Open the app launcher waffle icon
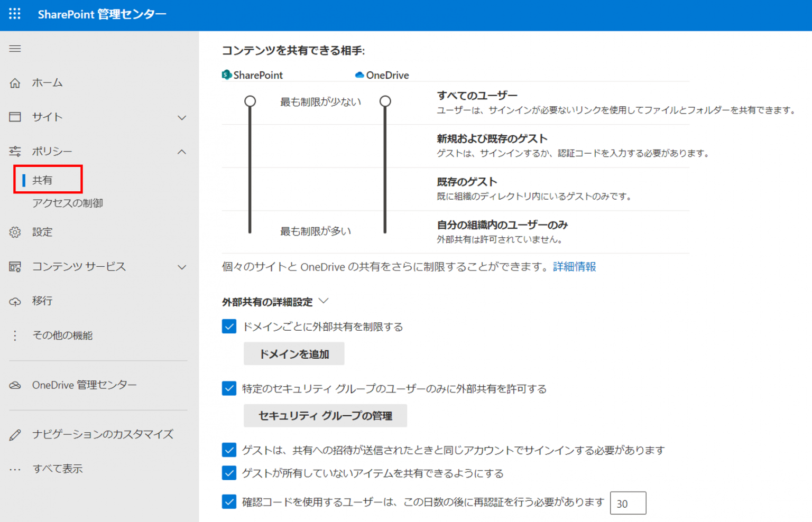This screenshot has width=812, height=522. pos(15,14)
